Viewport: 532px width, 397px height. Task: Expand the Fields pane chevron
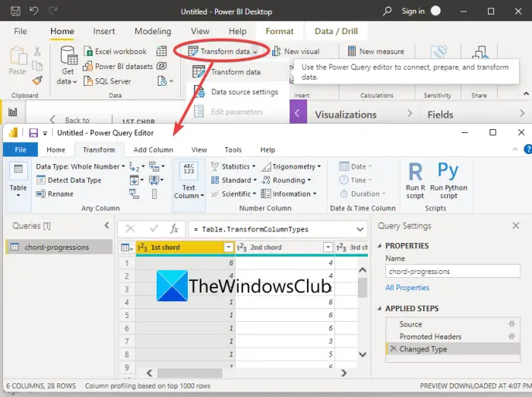pos(522,113)
